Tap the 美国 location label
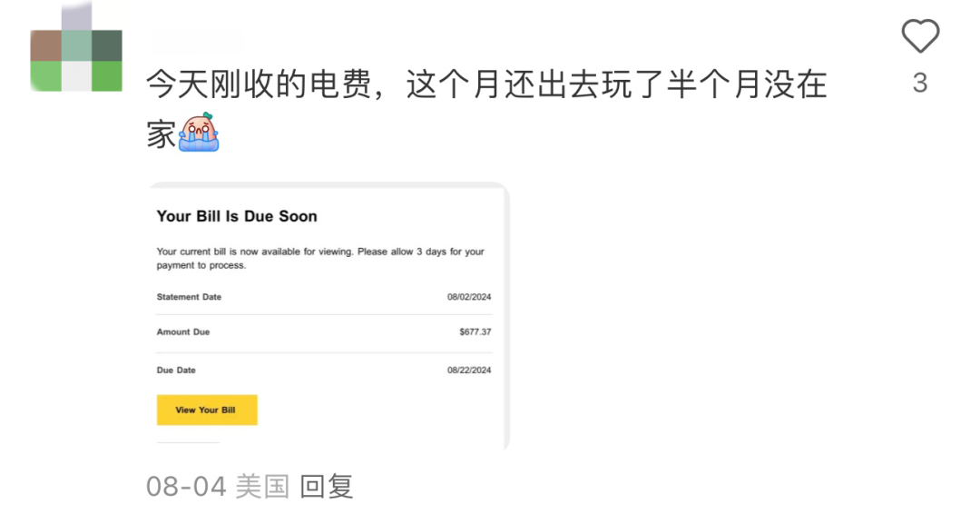 coord(262,487)
